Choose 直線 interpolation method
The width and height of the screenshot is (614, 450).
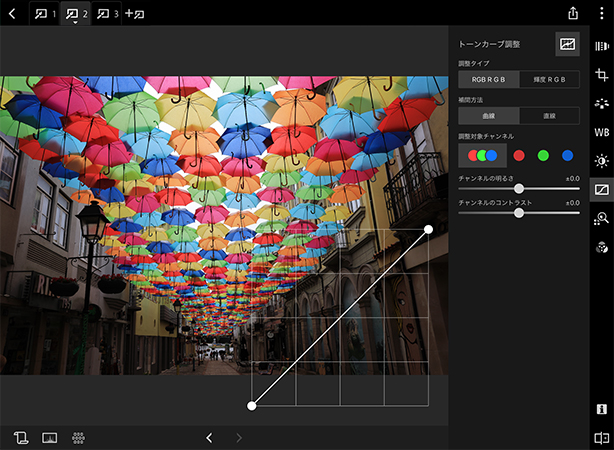pyautogui.click(x=549, y=116)
